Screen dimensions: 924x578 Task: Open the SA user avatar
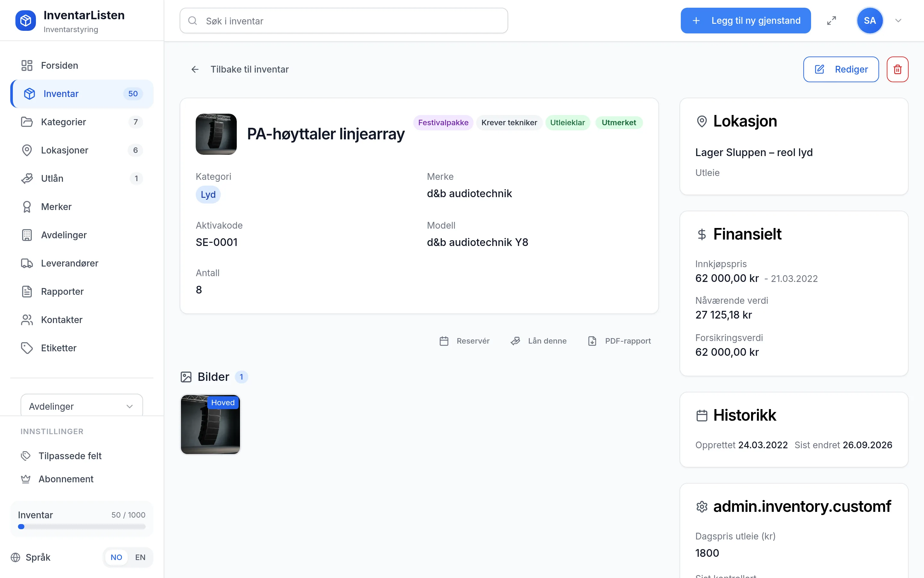(x=870, y=21)
